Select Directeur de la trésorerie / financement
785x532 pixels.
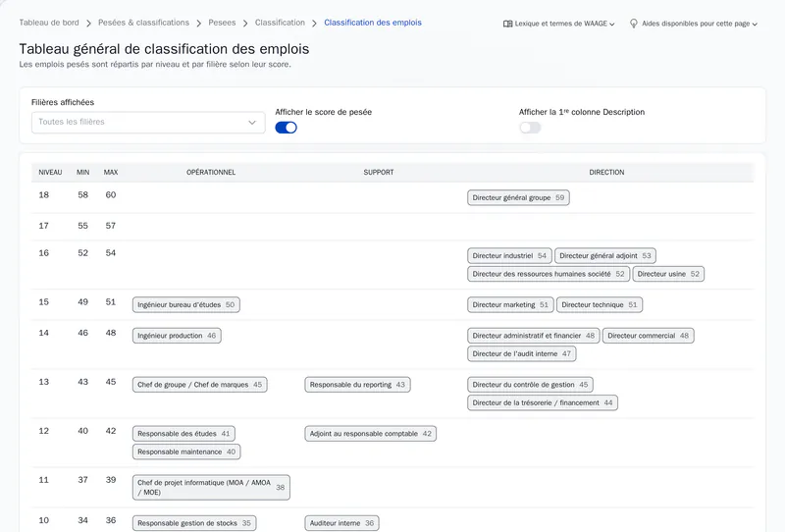(x=543, y=403)
